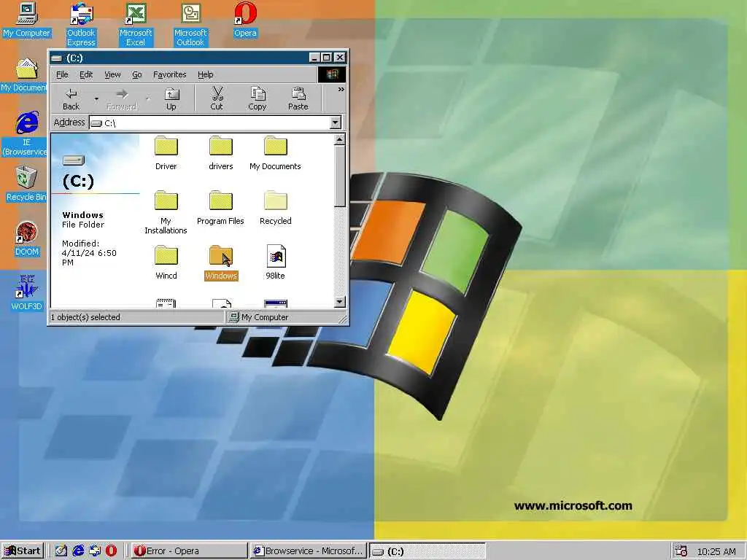The width and height of the screenshot is (747, 560).
Task: Open the File menu
Action: [x=62, y=74]
